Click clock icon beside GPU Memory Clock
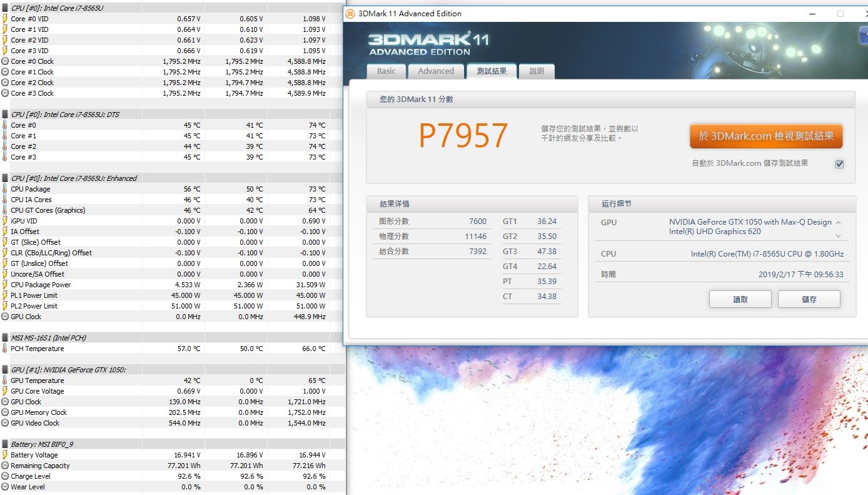The width and height of the screenshot is (868, 495). coord(5,412)
